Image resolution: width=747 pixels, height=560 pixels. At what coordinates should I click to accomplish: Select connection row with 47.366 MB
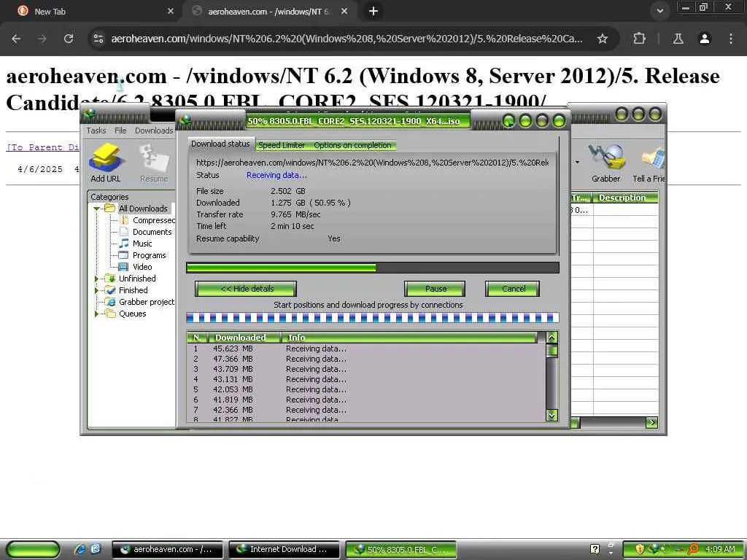pyautogui.click(x=366, y=359)
